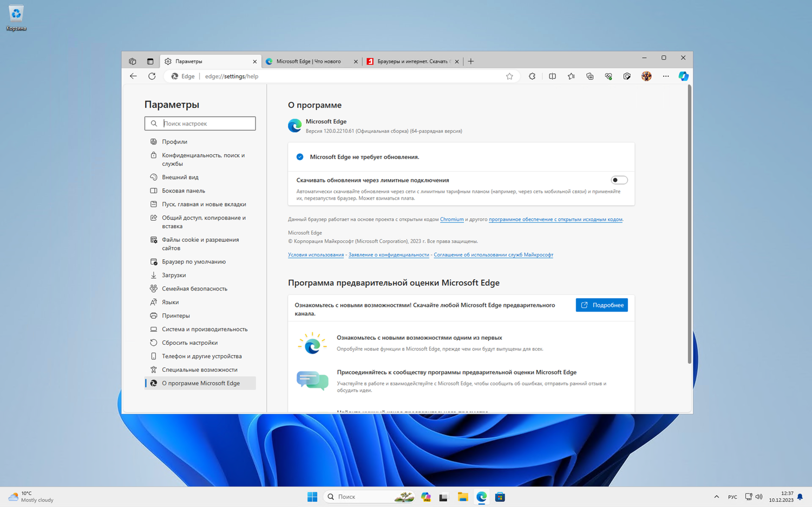This screenshot has width=812, height=507.
Task: Open 'Файлы cookie и разрешения сайтов' section
Action: click(200, 243)
